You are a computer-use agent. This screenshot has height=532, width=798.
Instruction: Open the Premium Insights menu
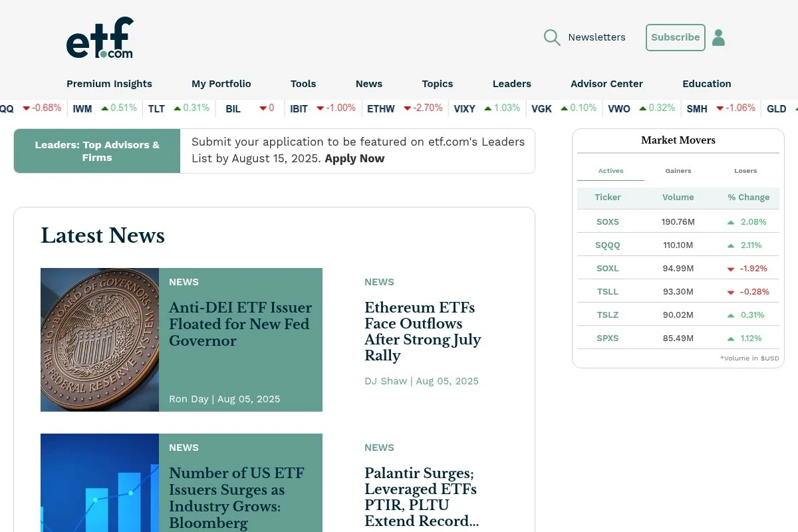click(x=109, y=84)
